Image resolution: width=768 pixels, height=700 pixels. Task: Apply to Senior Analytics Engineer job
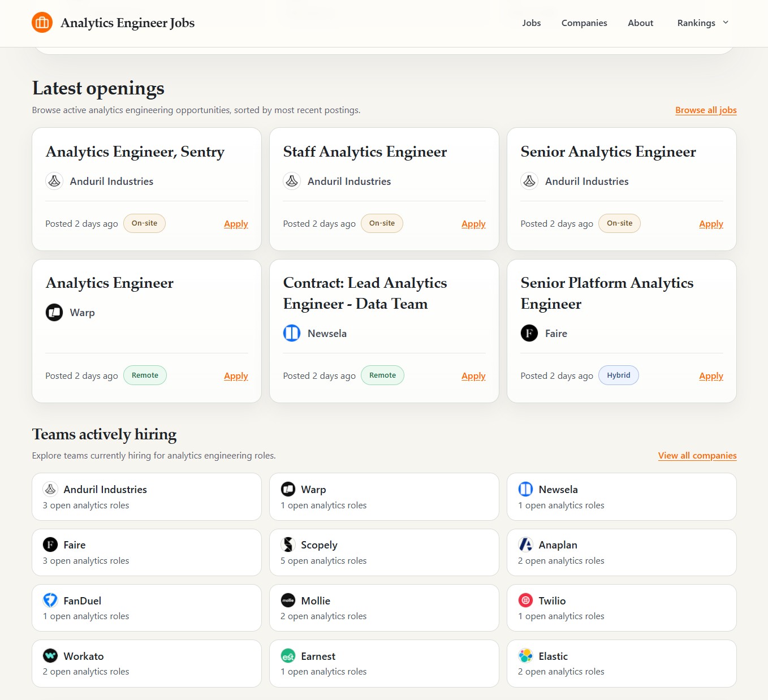tap(711, 224)
